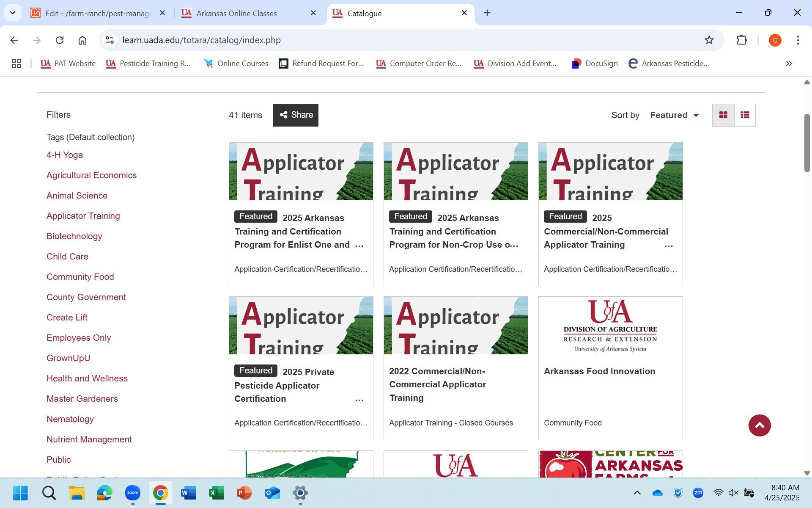Open the PAT Website bookmark

tap(68, 63)
